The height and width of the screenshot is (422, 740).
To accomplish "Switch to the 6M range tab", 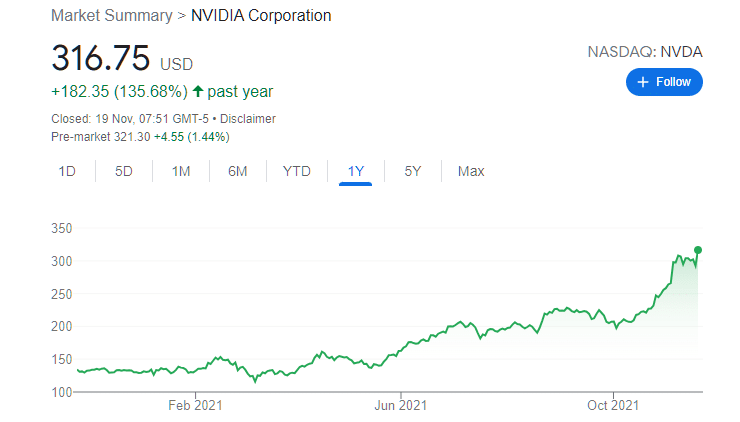I will click(x=237, y=171).
